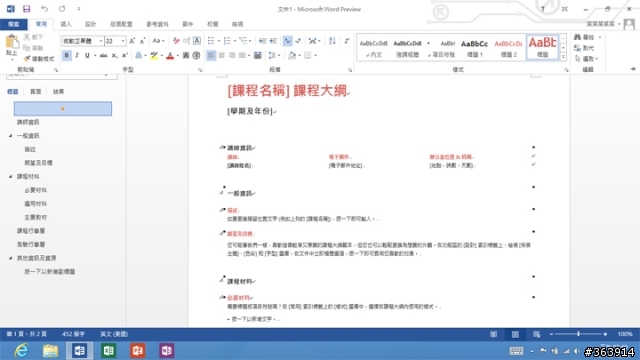
Task: Open the font name dropdown
Action: (101, 41)
